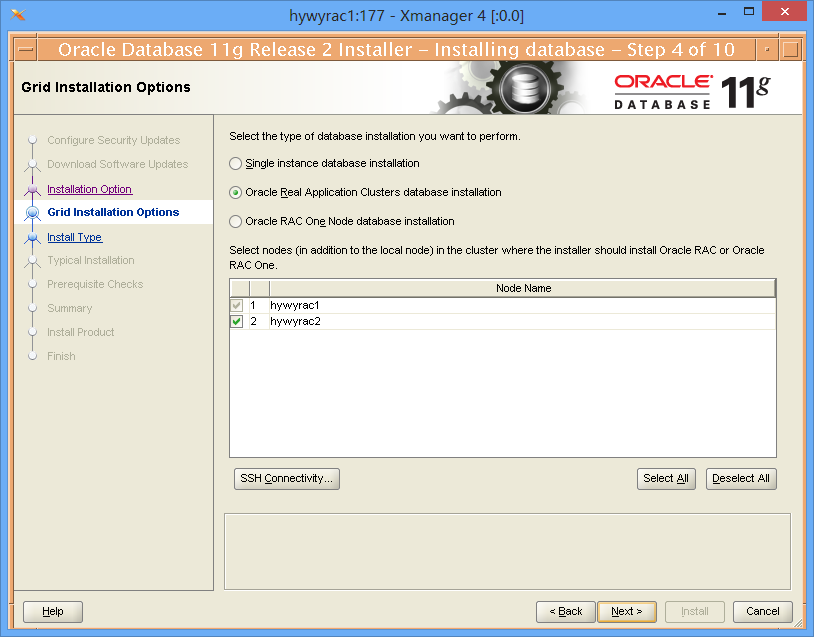Open installer Help
This screenshot has height=637, width=814.
pos(53,612)
